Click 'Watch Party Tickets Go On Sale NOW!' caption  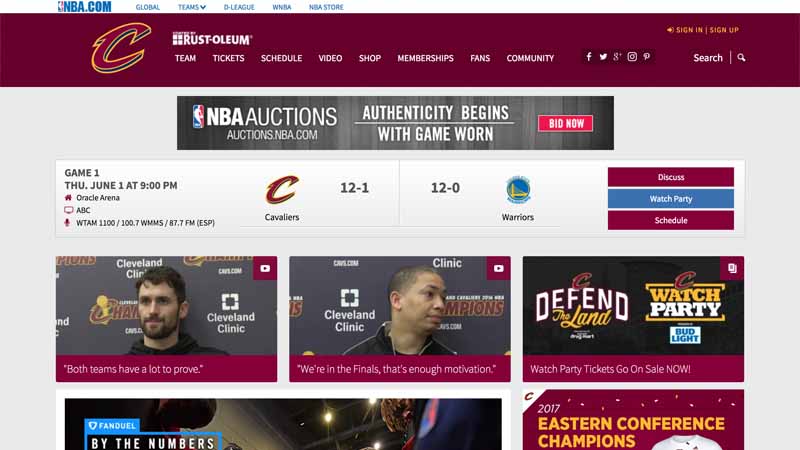[610, 369]
